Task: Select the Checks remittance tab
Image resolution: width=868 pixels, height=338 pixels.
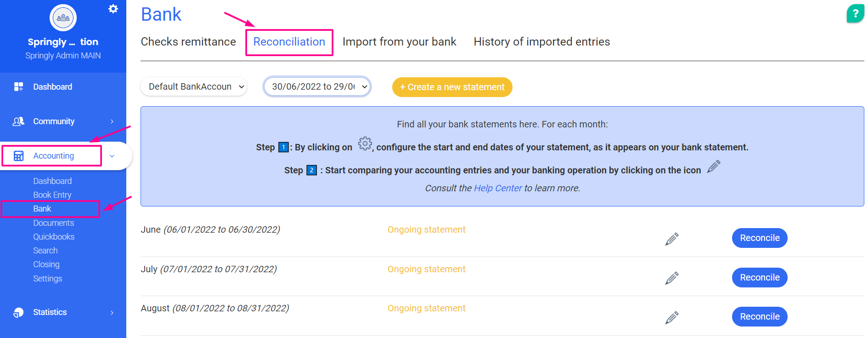Action: [x=188, y=42]
